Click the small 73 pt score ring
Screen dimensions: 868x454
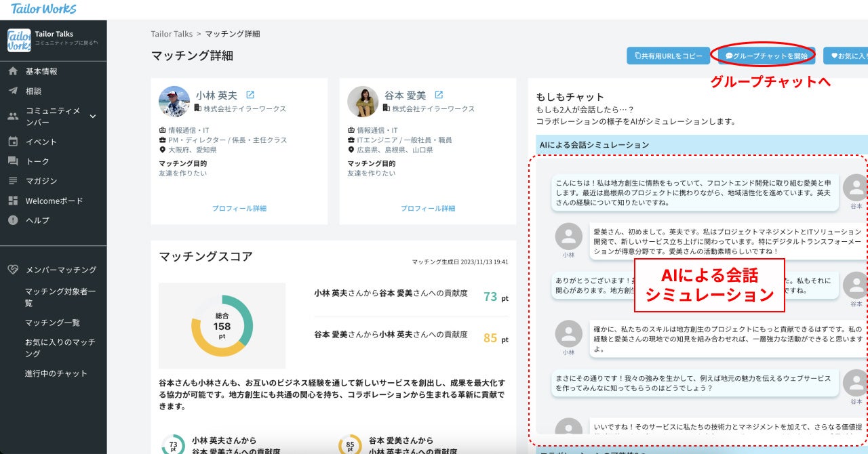tap(173, 445)
